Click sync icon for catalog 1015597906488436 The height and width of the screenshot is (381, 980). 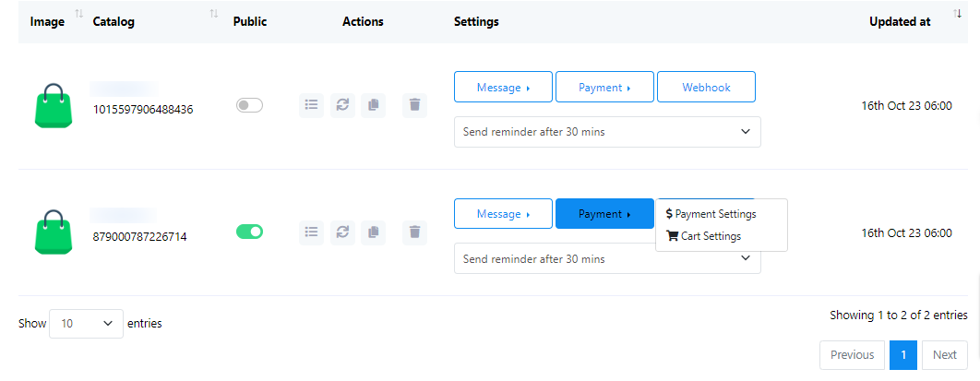click(342, 105)
